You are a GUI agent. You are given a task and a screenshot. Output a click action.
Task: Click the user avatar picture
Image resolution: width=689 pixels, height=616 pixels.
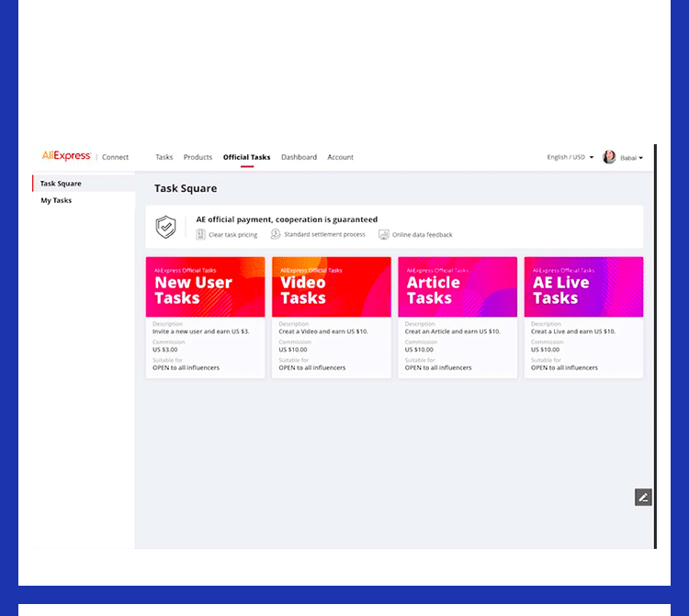(x=609, y=157)
